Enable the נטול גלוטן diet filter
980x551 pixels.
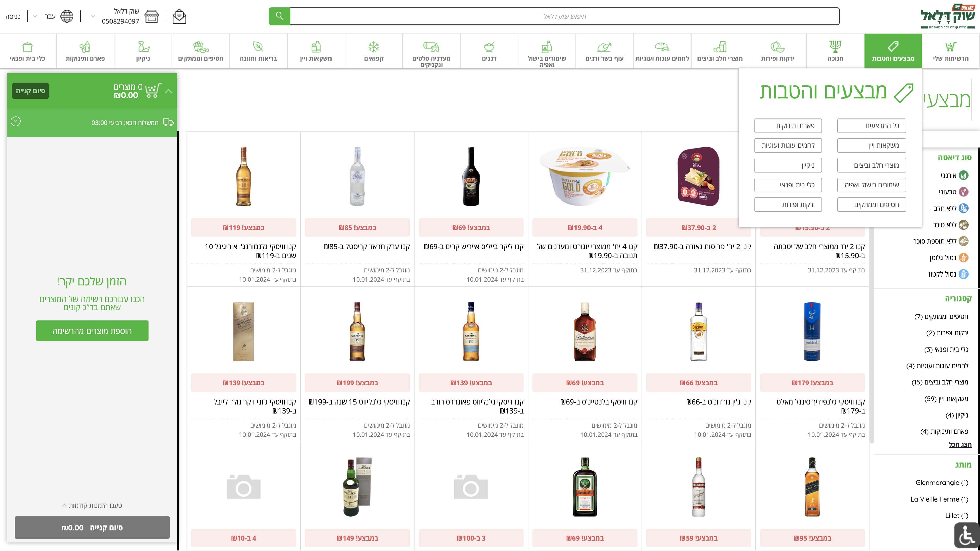(963, 258)
